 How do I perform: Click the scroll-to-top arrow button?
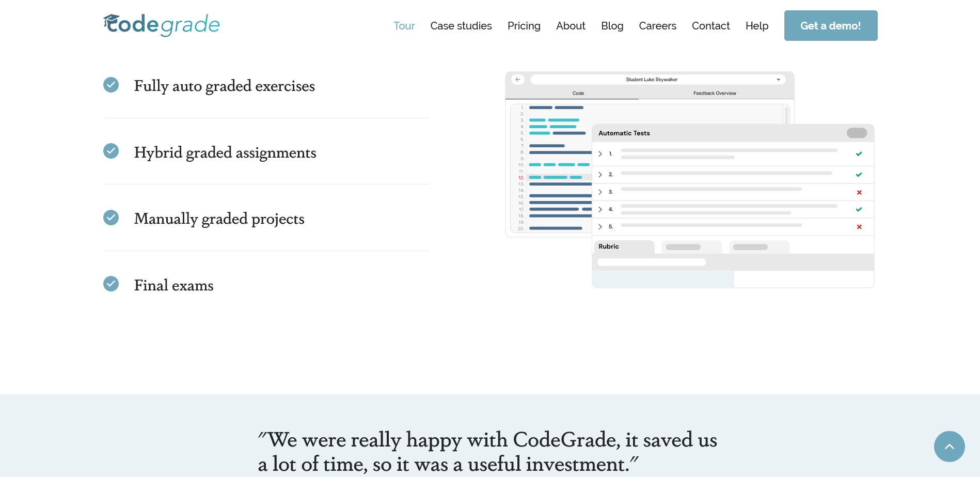point(949,447)
